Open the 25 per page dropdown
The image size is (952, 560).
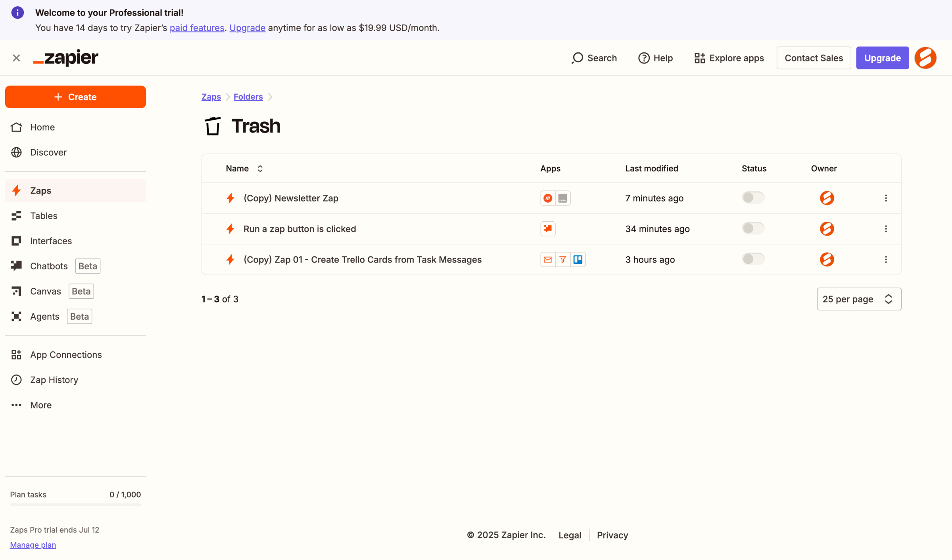click(859, 299)
